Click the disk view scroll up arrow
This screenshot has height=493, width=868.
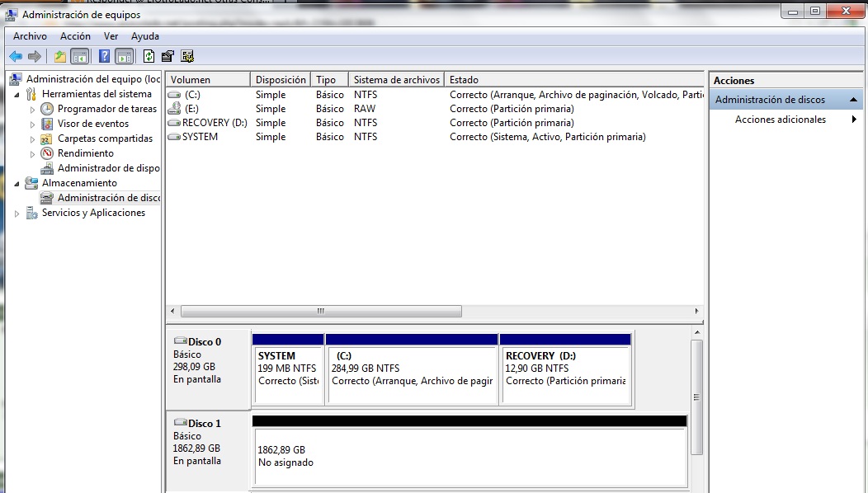click(697, 332)
